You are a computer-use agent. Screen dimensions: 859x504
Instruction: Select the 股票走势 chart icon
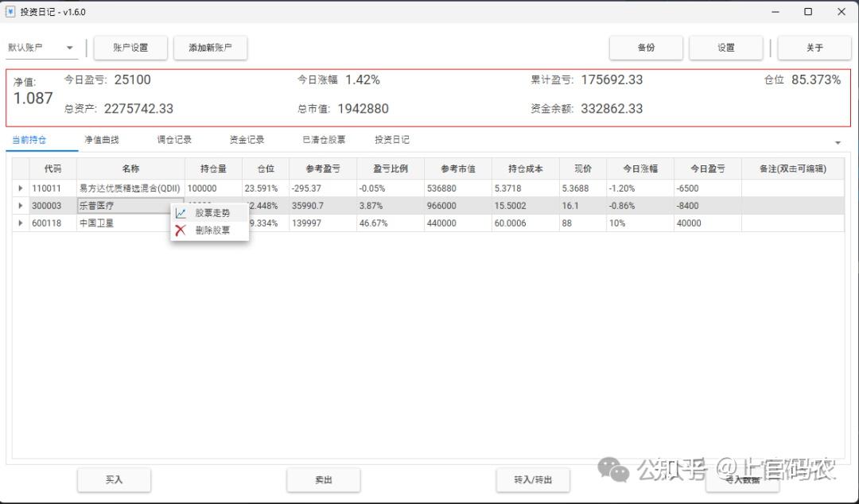coord(181,212)
